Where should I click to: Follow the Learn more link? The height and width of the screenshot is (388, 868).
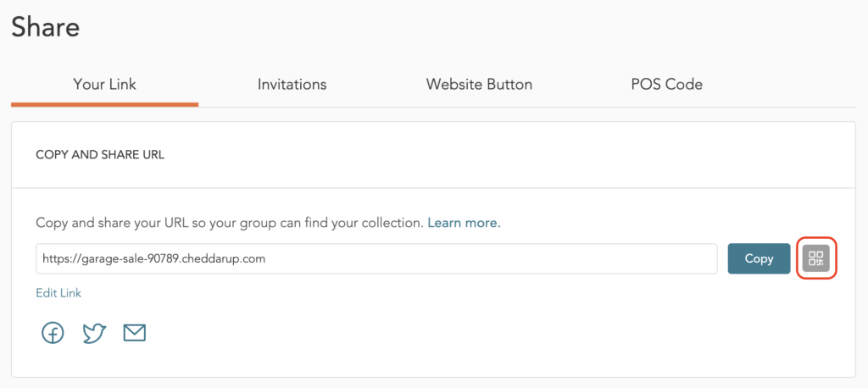[464, 224]
